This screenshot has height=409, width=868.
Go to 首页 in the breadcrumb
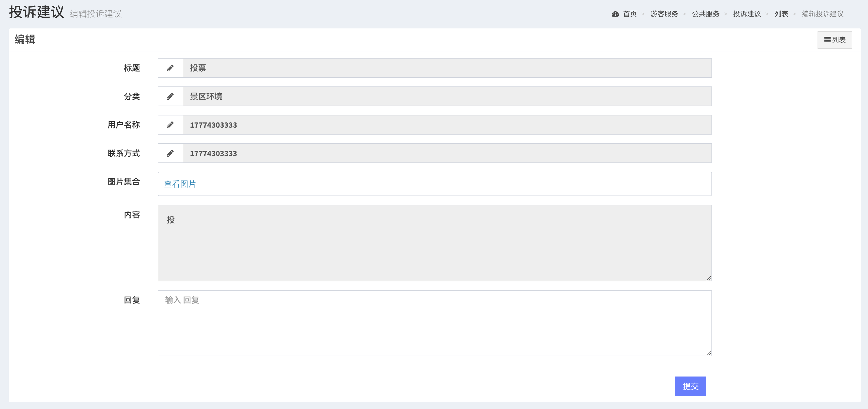[x=630, y=14]
